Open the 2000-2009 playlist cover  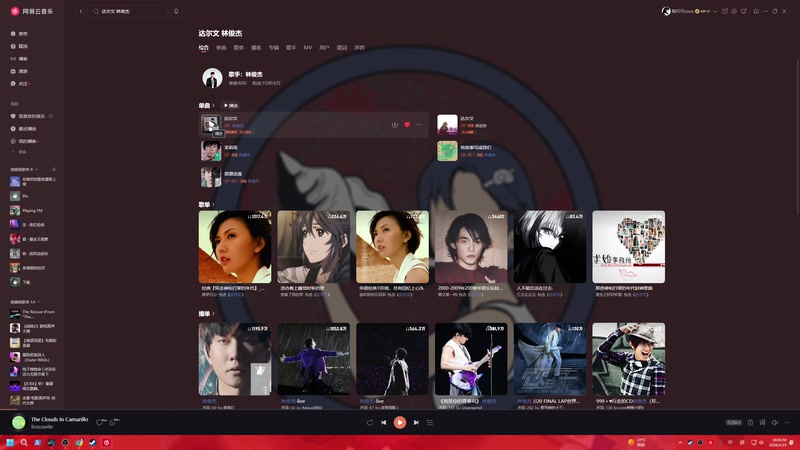471,247
